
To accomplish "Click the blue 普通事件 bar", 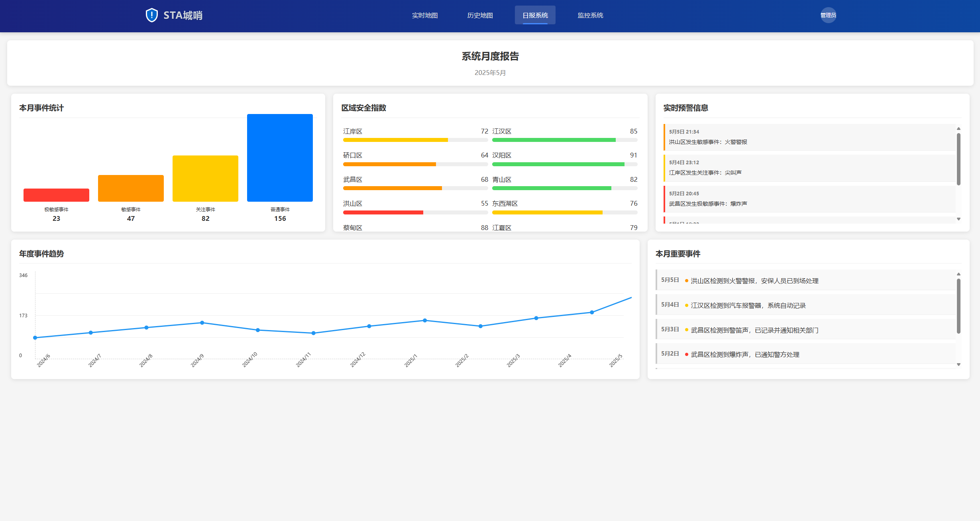I will tap(280, 157).
